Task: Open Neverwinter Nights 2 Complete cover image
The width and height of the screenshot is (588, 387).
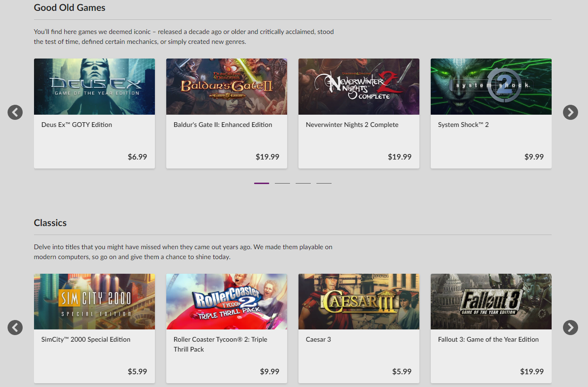Action: click(359, 86)
